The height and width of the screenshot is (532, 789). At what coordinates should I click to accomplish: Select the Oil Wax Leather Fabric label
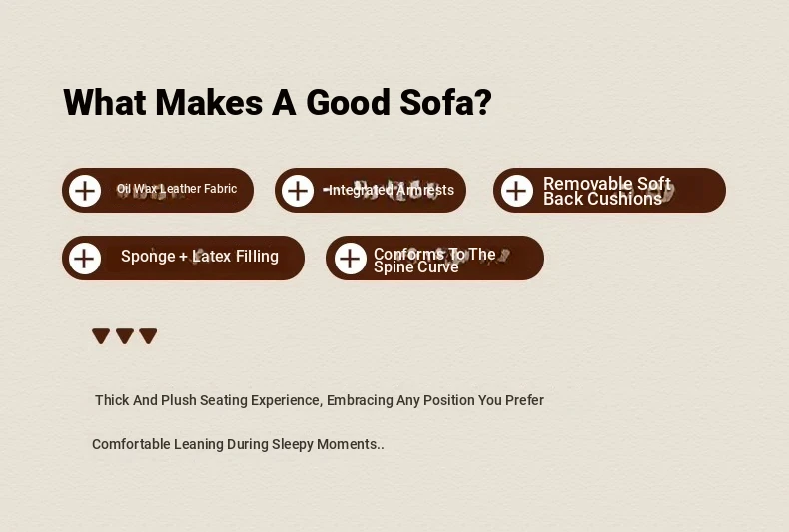point(177,189)
